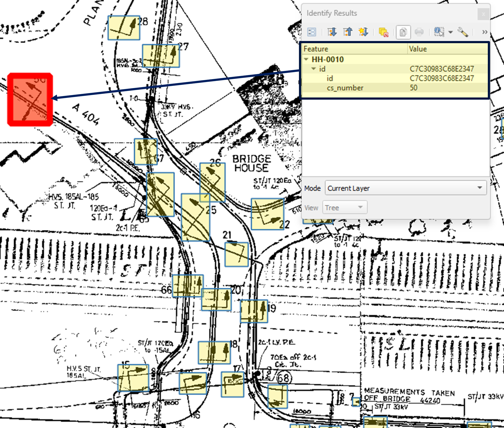504x428 pixels.
Task: Click the Collapse Tree icon
Action: (x=348, y=32)
